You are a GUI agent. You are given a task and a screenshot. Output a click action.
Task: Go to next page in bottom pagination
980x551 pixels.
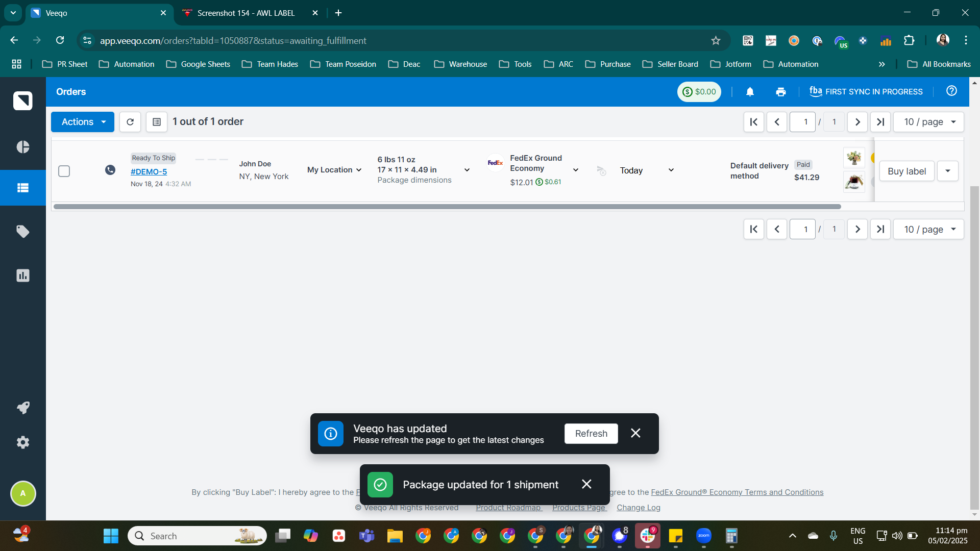[857, 229]
